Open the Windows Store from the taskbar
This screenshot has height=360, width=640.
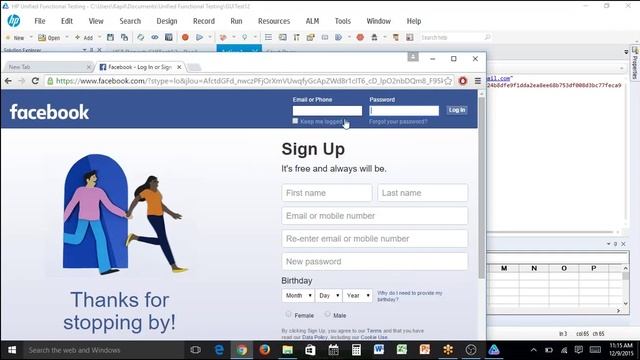[x=310, y=350]
